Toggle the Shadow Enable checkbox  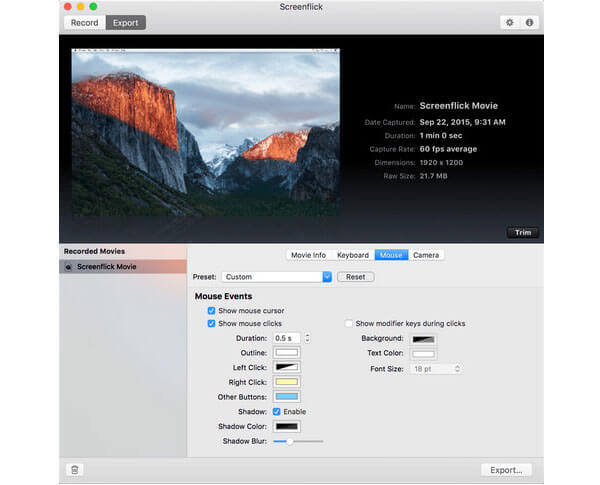coord(277,412)
